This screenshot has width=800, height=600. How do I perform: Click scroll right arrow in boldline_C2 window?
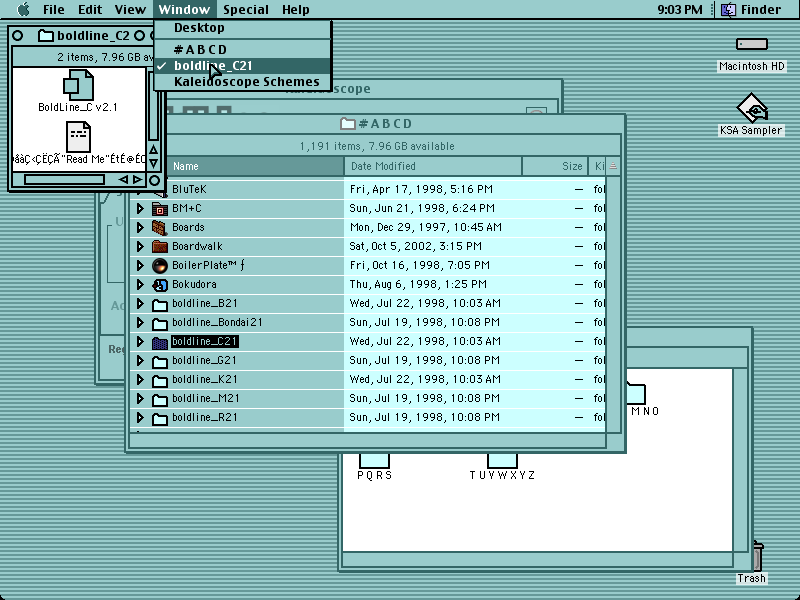pos(138,180)
